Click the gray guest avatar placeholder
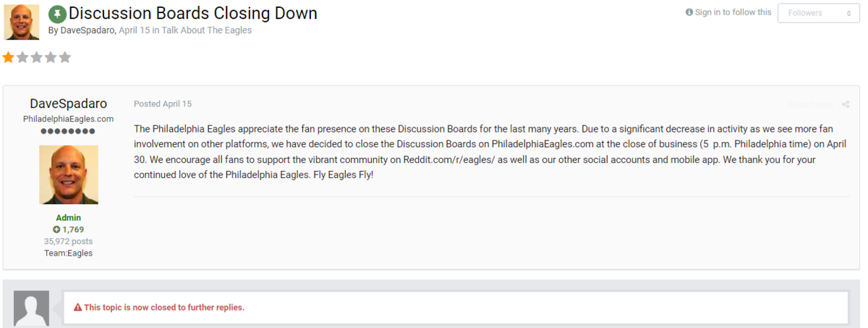This screenshot has width=868, height=328. point(32,308)
